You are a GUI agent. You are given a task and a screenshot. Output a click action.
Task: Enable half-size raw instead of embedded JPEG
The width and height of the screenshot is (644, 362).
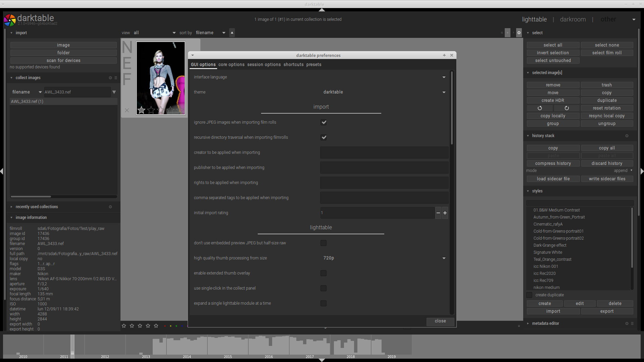pos(324,243)
